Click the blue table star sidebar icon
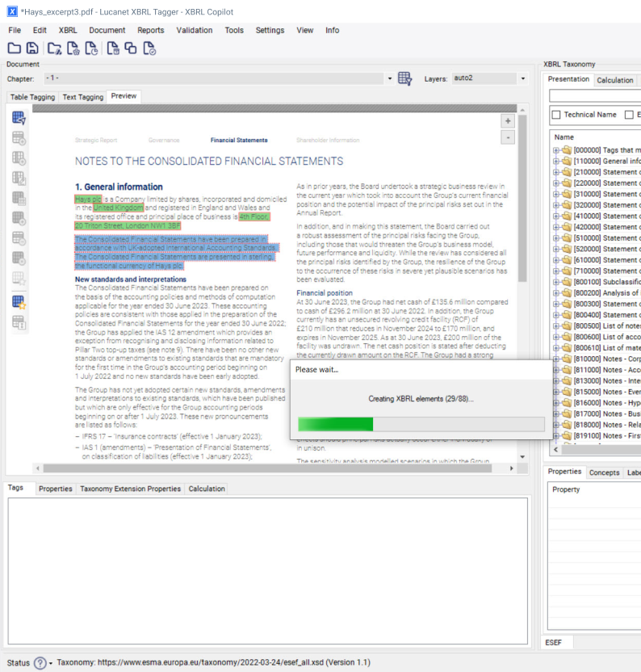Screen dimensions: 641x672 19,302
